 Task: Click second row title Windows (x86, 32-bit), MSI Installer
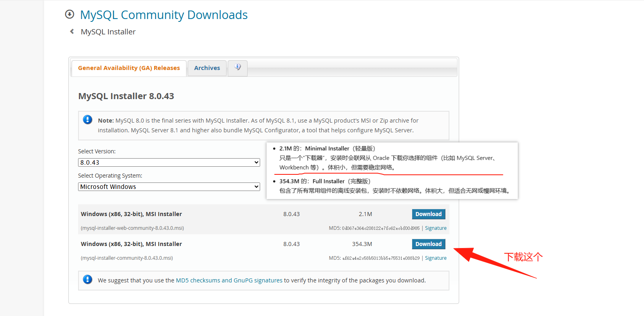click(x=131, y=244)
